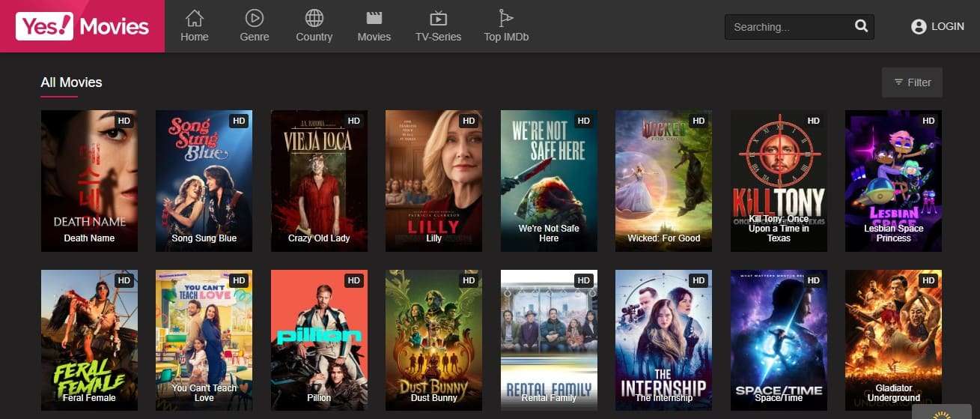Open the Gladiator Underground poster
The width and height of the screenshot is (980, 419).
pyautogui.click(x=893, y=340)
